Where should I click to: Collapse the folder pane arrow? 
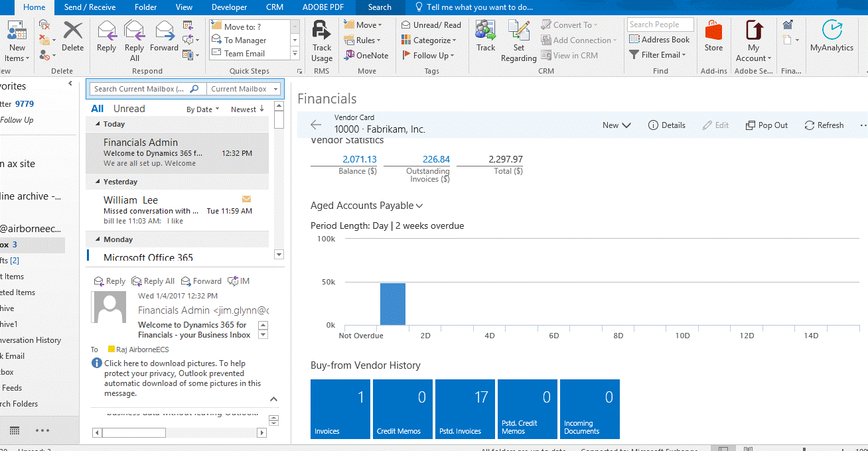coord(70,84)
